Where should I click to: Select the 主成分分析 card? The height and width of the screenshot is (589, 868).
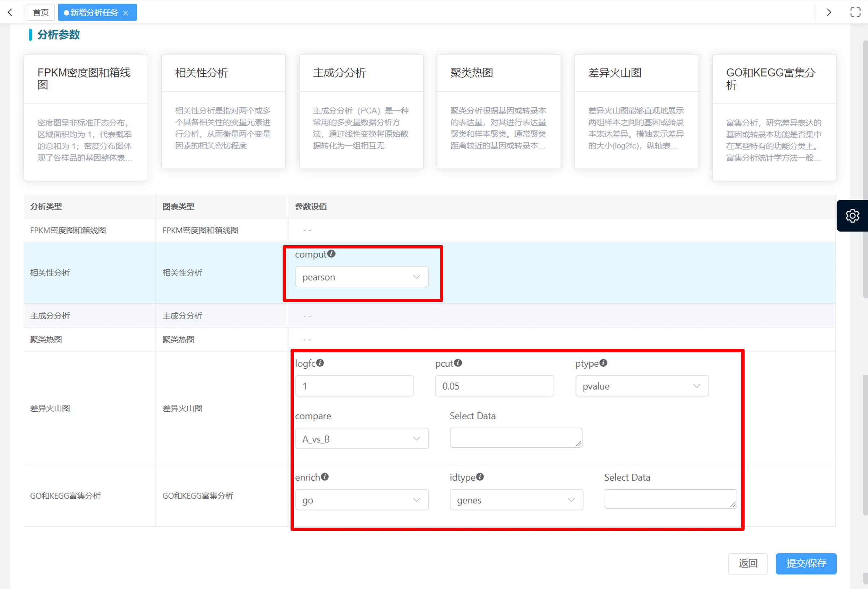pos(361,112)
